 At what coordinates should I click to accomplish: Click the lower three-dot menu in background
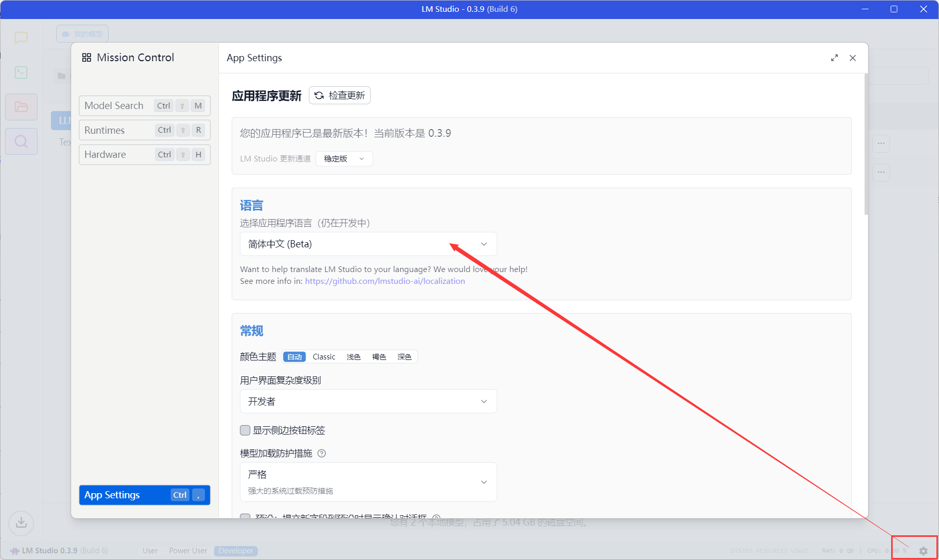[x=881, y=172]
